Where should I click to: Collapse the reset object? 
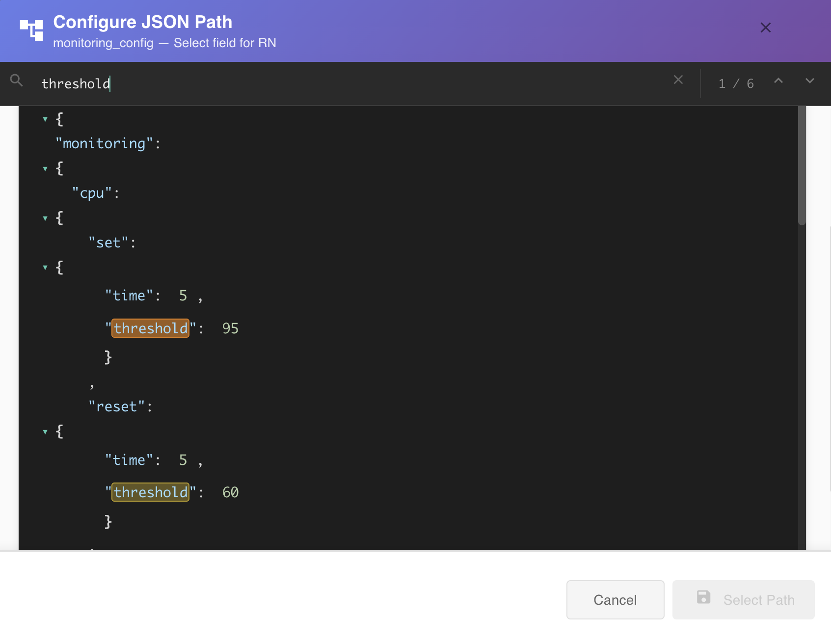click(45, 432)
